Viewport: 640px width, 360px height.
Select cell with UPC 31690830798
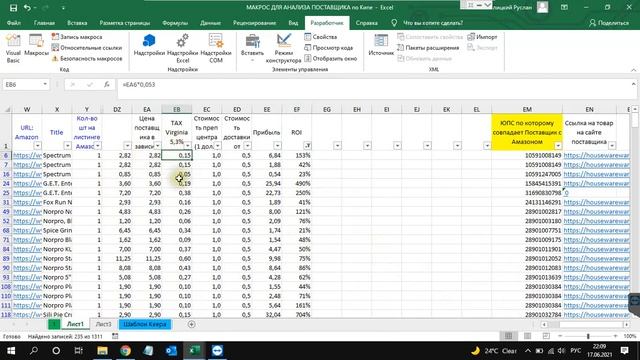pyautogui.click(x=527, y=193)
